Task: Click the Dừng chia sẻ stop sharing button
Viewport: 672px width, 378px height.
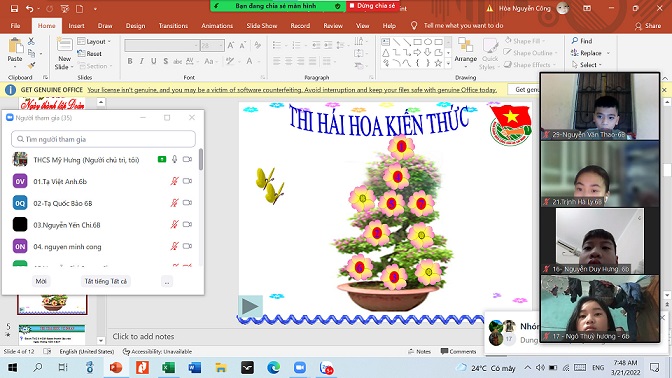Action: (x=372, y=6)
